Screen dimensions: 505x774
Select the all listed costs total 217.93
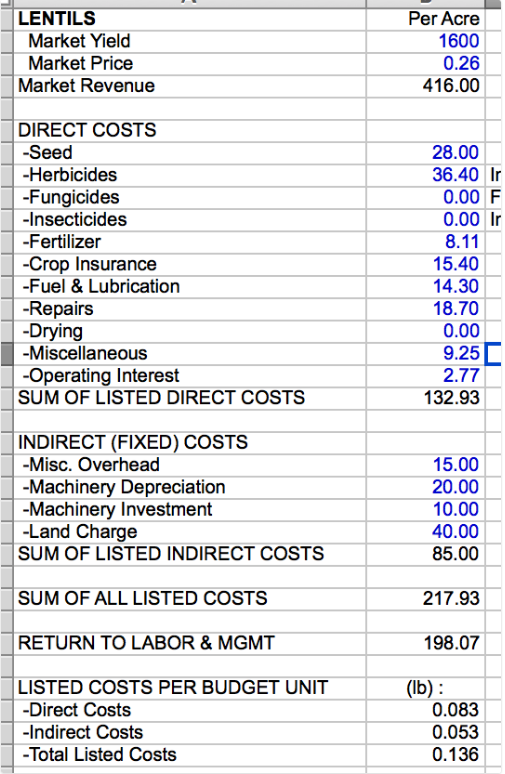(426, 599)
